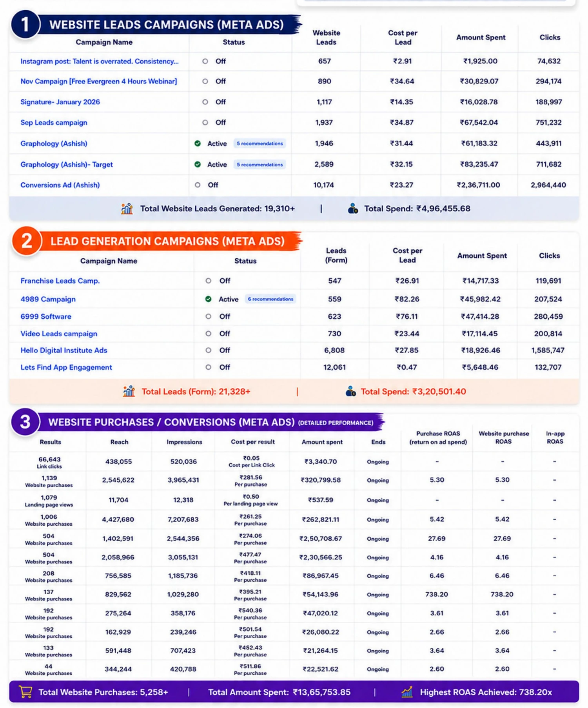
Task: Open Nov Campaign [Free Evergreen 4 Hours Webinar]
Action: coord(99,81)
